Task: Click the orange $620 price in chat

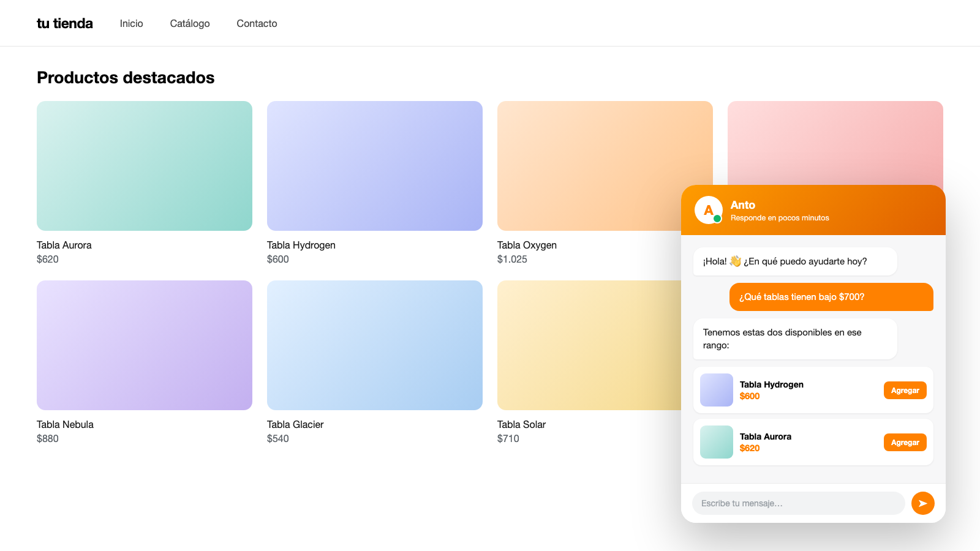Action: [750, 448]
